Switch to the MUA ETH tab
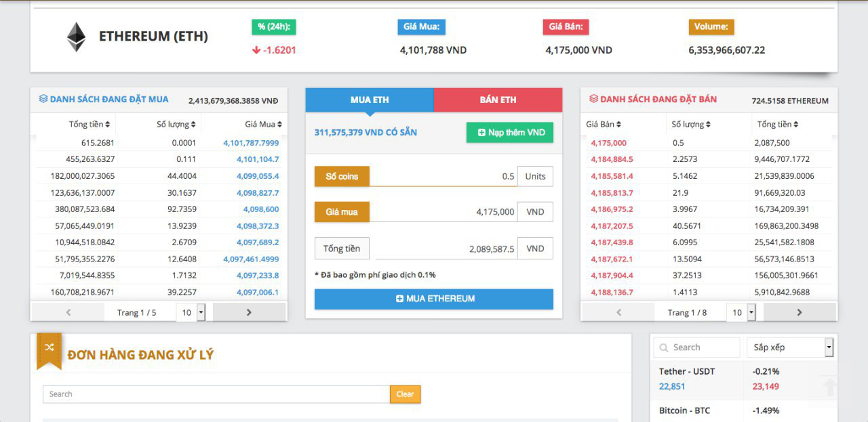 tap(370, 100)
